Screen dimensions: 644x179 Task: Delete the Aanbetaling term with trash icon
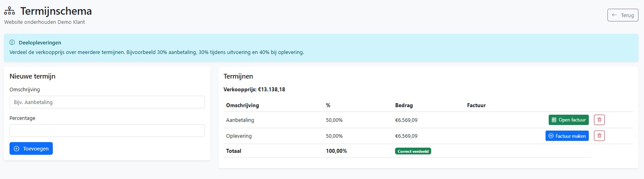pyautogui.click(x=599, y=120)
